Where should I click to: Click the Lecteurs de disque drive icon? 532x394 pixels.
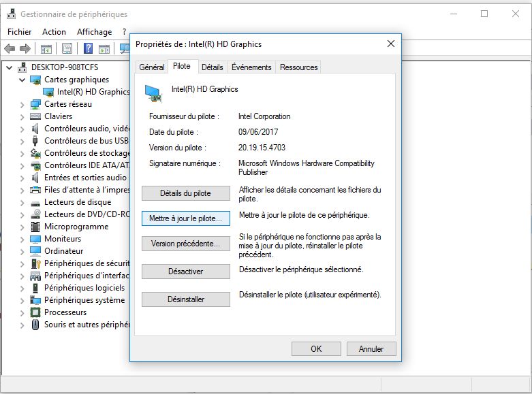coord(35,203)
